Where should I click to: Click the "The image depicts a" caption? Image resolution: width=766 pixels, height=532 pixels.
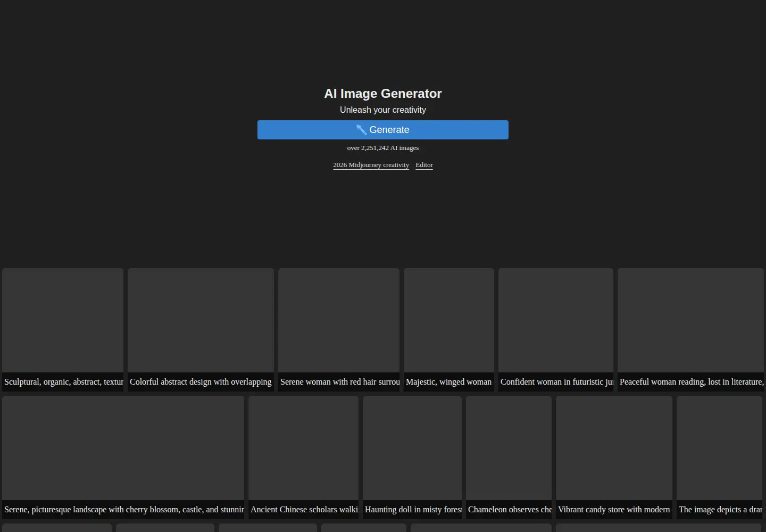[x=720, y=510]
